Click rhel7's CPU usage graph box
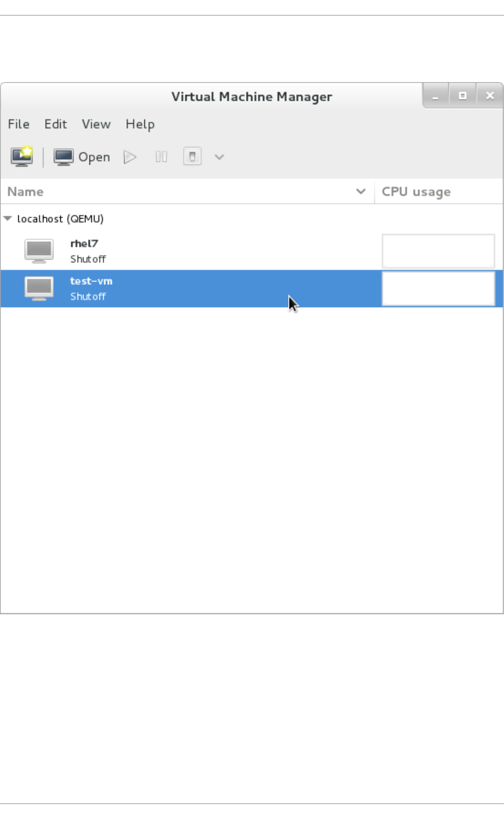 438,251
